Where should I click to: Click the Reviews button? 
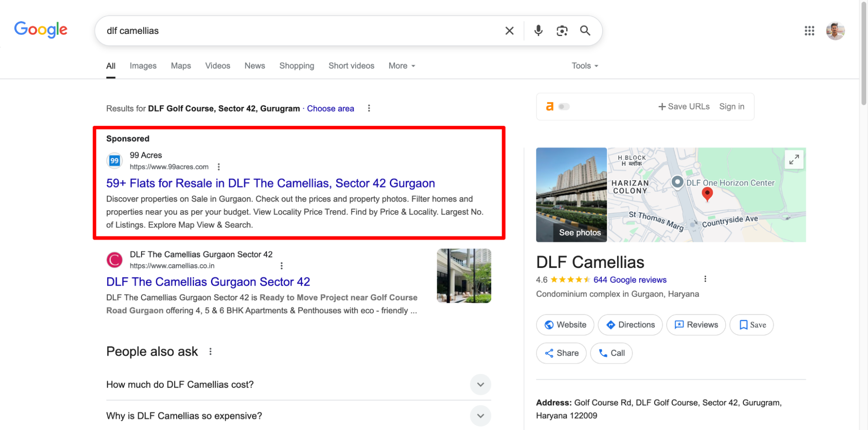click(696, 325)
